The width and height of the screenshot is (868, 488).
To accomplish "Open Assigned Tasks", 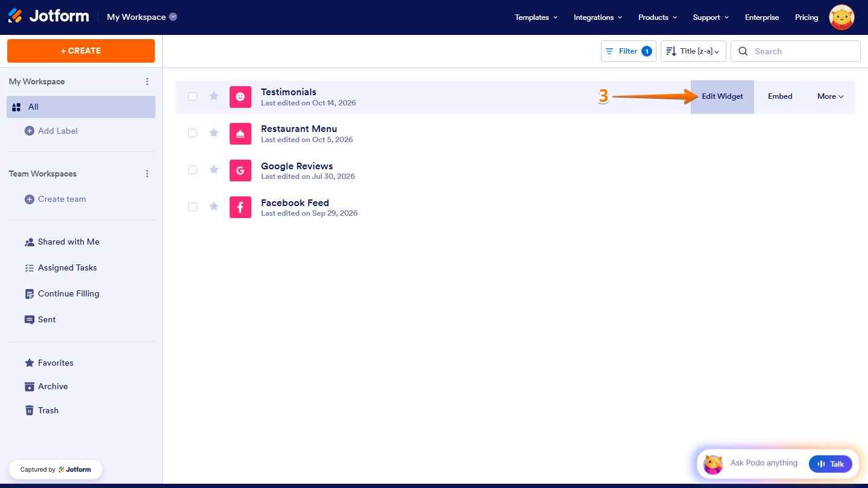I will pyautogui.click(x=60, y=267).
